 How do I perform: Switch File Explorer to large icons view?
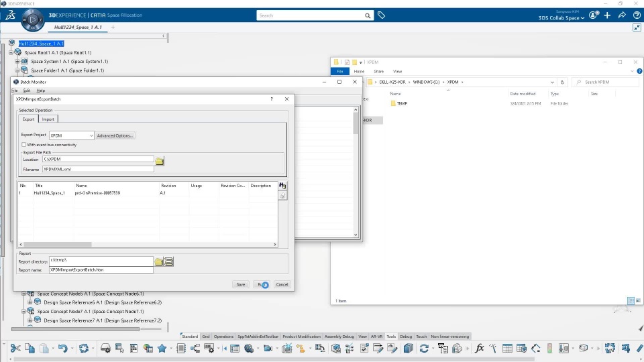click(x=638, y=301)
